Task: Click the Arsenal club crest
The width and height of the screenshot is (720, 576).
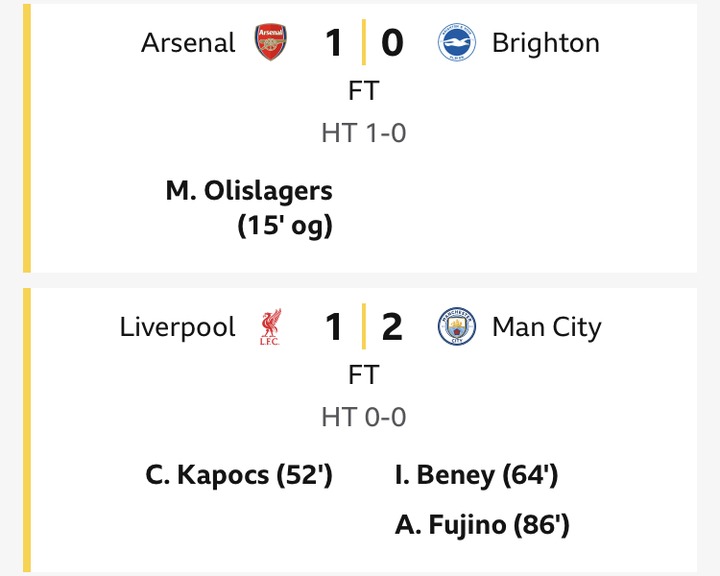Action: pos(272,43)
